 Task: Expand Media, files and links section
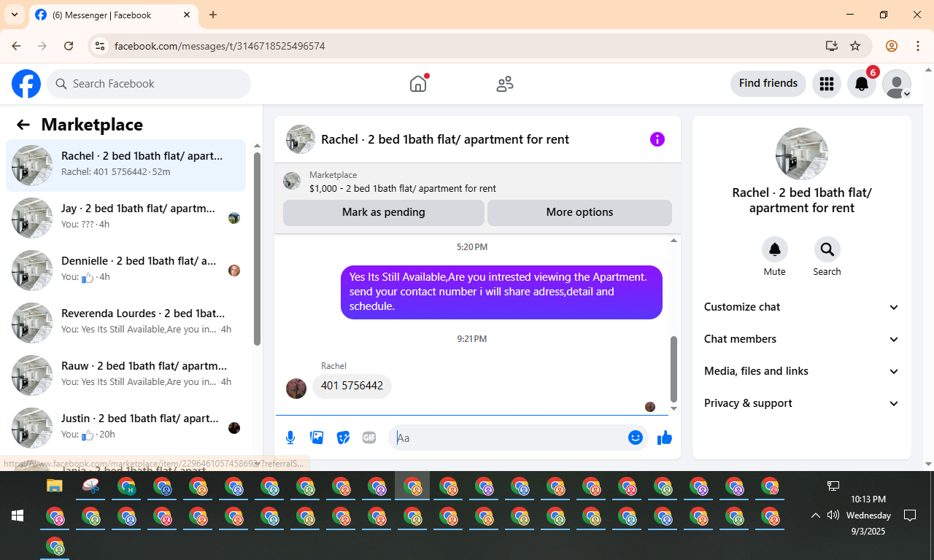[802, 371]
